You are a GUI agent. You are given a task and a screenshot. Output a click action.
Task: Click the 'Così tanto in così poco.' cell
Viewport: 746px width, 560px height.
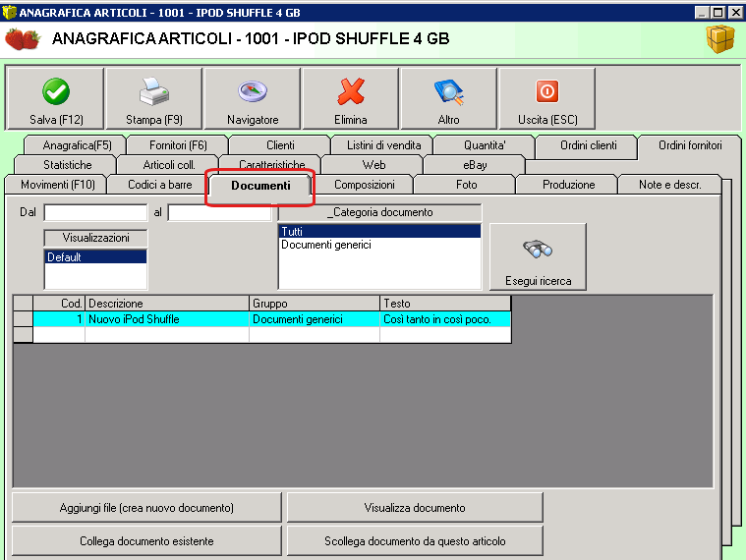[445, 319]
